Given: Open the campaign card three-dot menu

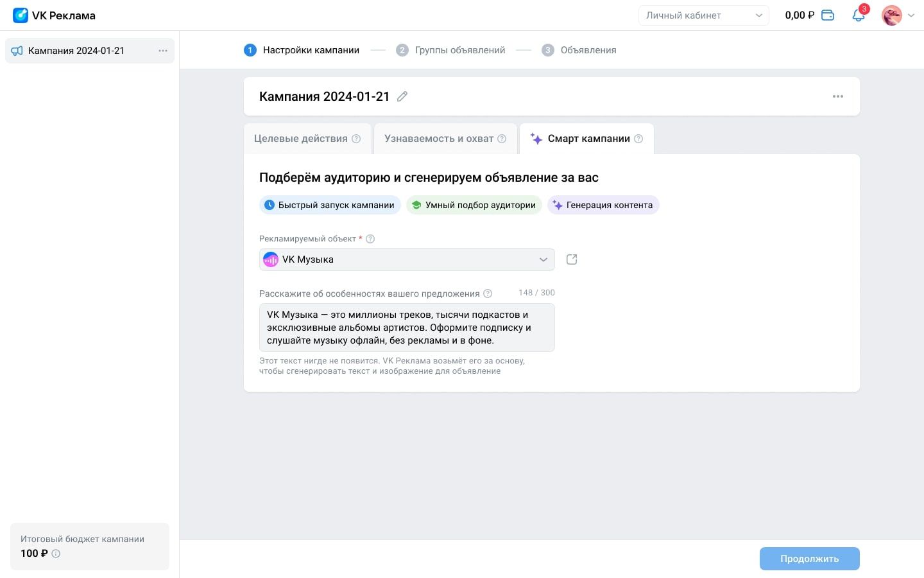Looking at the screenshot, I should click(x=838, y=96).
